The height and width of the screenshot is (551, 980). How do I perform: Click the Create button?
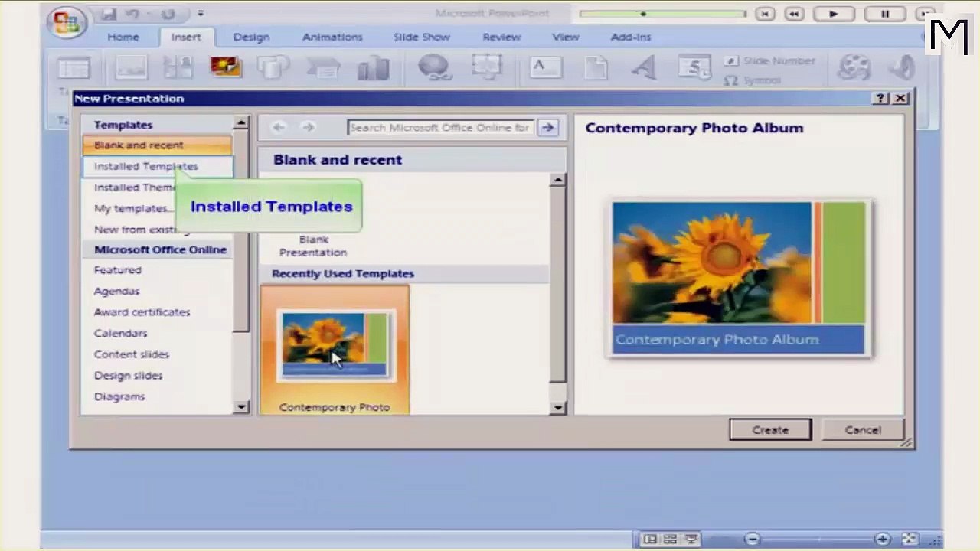(770, 430)
